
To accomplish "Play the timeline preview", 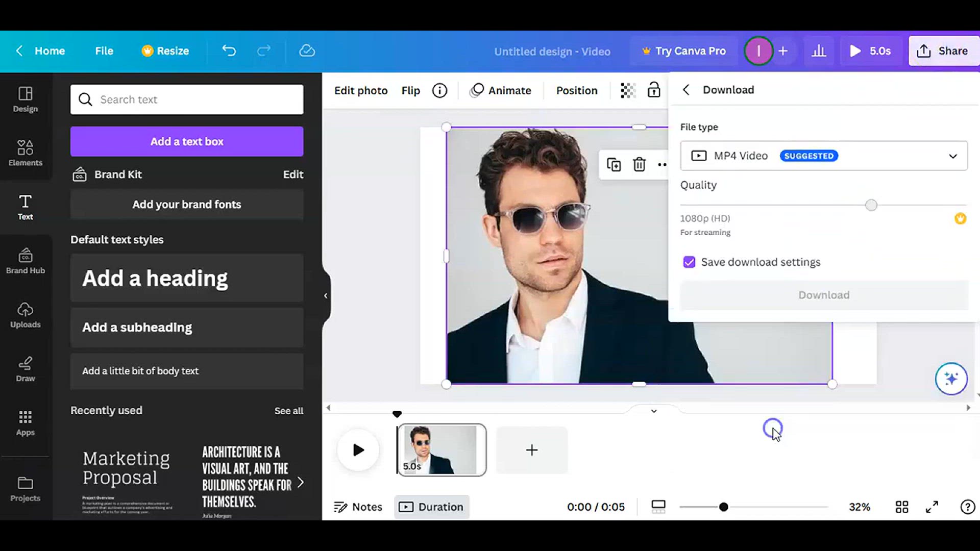I will [x=358, y=450].
